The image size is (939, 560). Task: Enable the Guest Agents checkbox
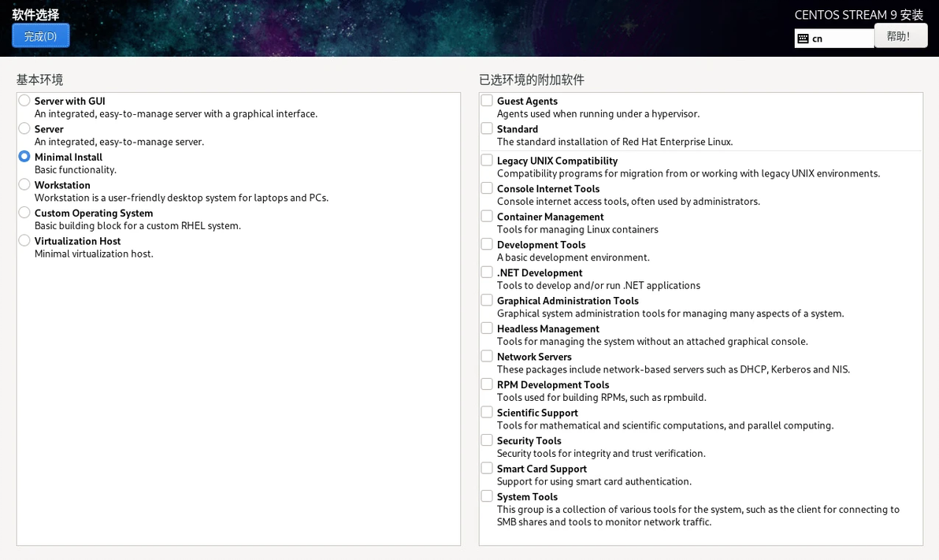coord(487,101)
